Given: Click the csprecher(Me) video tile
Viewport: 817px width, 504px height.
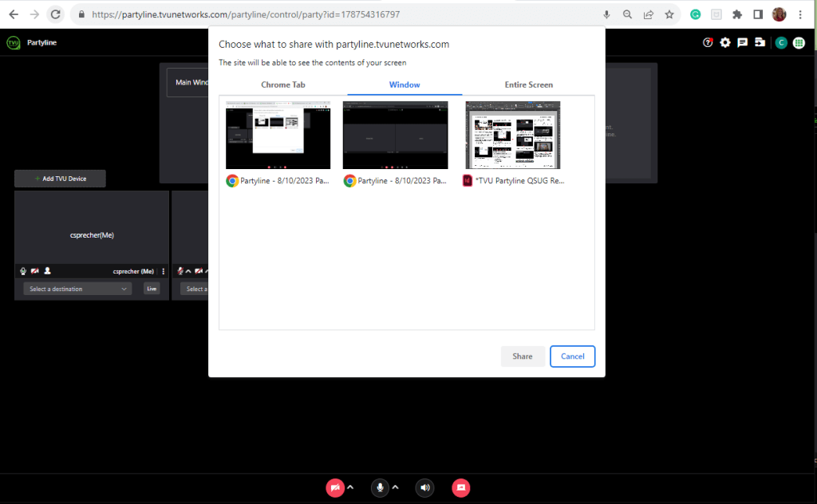Looking at the screenshot, I should tap(92, 227).
